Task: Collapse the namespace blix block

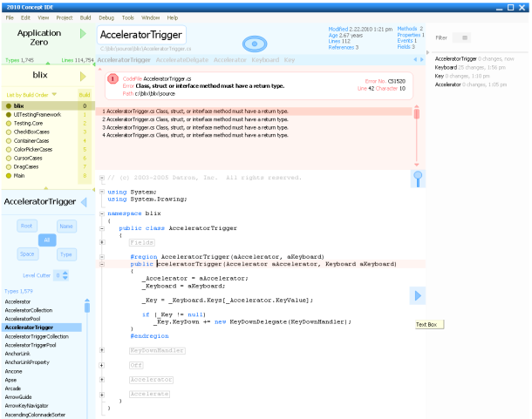Action: [x=102, y=213]
